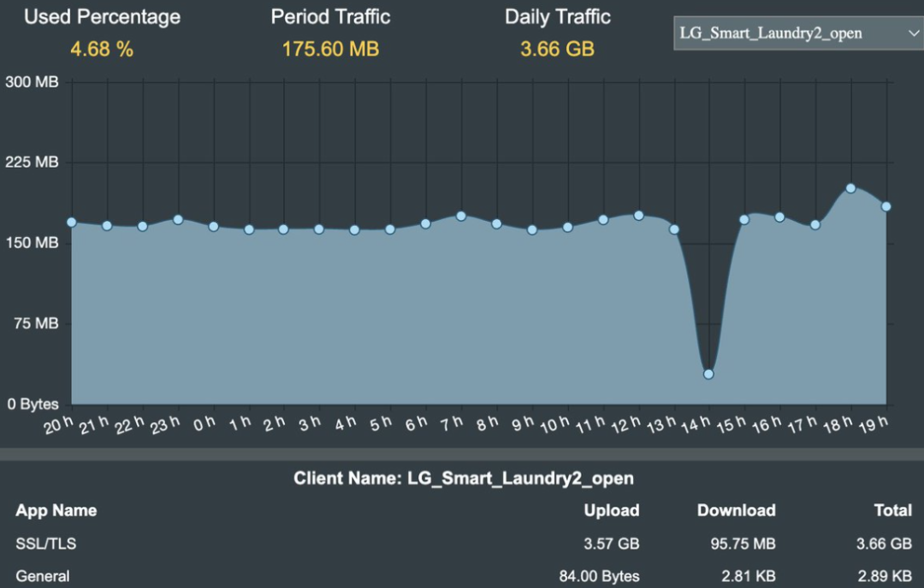Select the 15h data point

pyautogui.click(x=744, y=219)
